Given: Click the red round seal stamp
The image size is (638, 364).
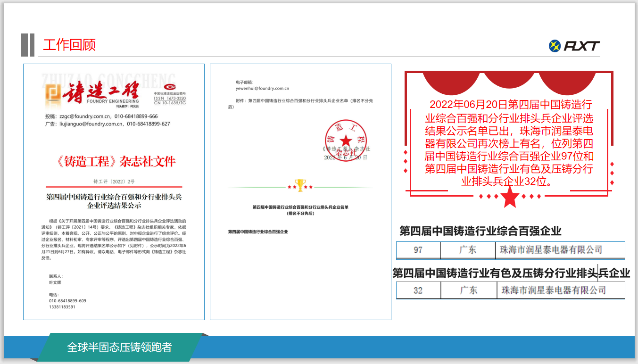Looking at the screenshot, I should pyautogui.click(x=346, y=140).
